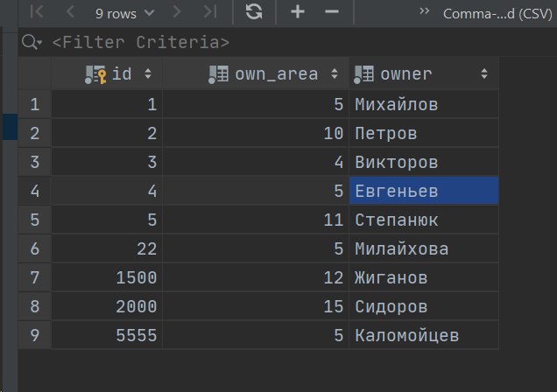Select row number 4 in gutter
The image size is (557, 392).
[x=35, y=191]
